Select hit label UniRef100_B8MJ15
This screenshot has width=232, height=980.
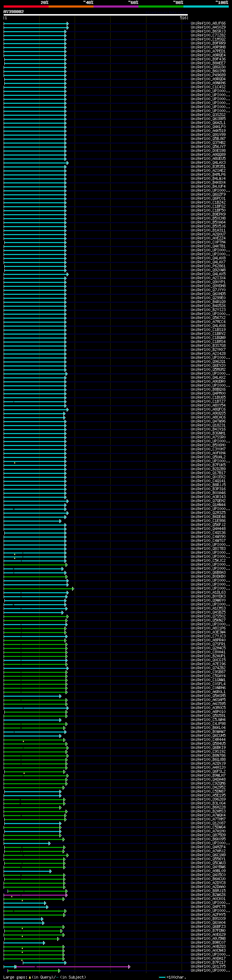tap(208, 891)
